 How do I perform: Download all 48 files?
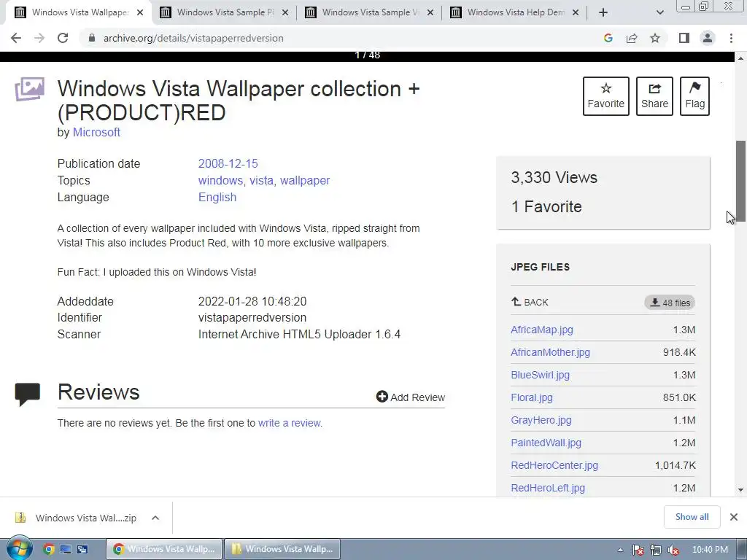[x=670, y=303]
